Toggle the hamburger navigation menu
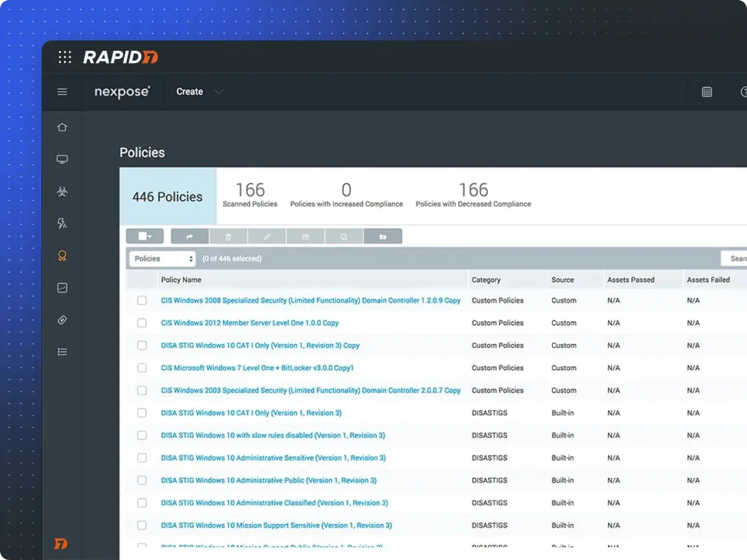This screenshot has height=560, width=747. pos(62,91)
